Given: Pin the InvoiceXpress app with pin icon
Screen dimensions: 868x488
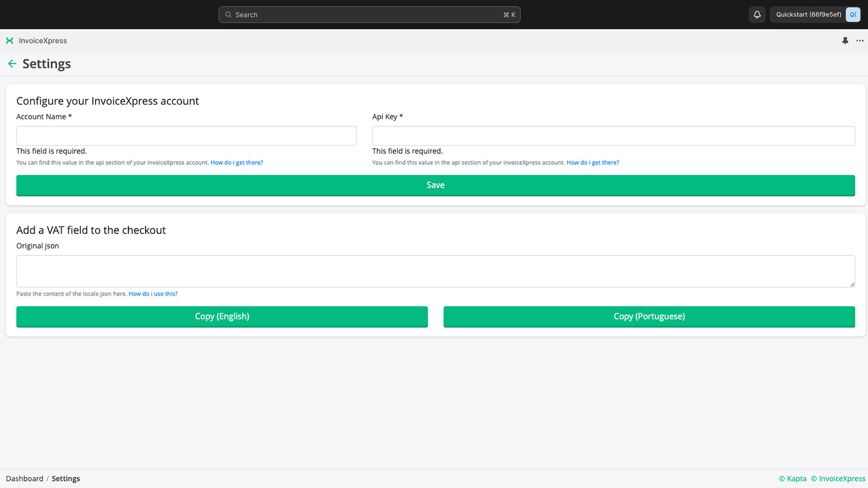Looking at the screenshot, I should pos(845,41).
